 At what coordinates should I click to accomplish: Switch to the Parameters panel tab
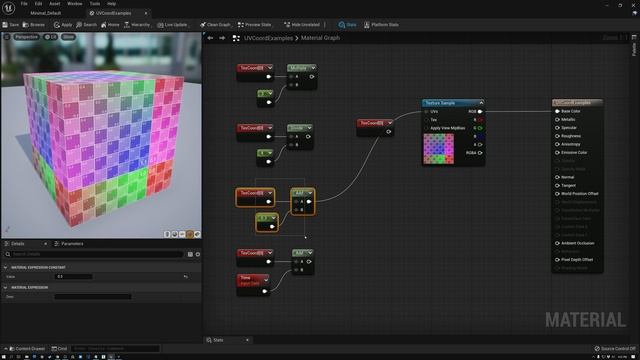[69, 244]
